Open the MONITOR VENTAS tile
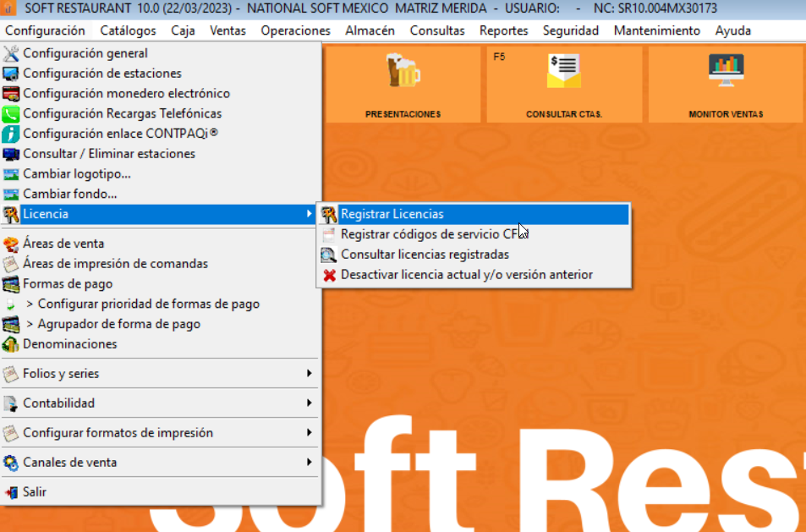This screenshot has width=806, height=532. (x=726, y=85)
